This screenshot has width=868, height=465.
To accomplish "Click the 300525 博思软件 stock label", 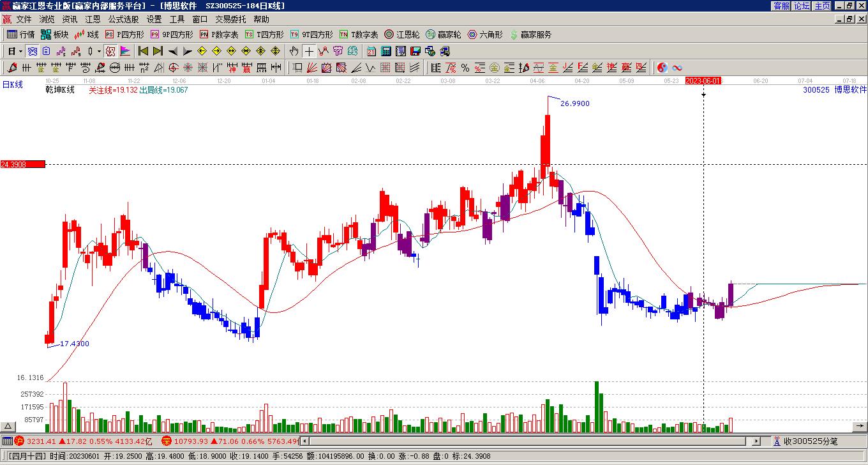I will pyautogui.click(x=835, y=90).
